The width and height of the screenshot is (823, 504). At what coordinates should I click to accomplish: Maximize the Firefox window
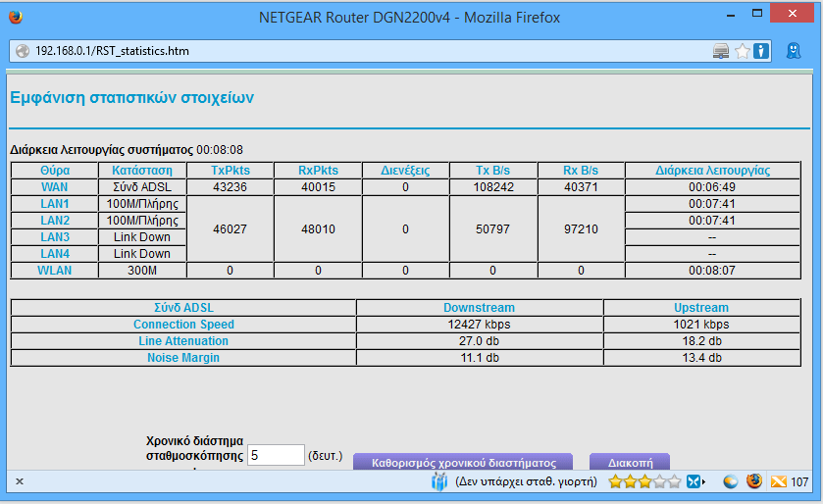[757, 13]
